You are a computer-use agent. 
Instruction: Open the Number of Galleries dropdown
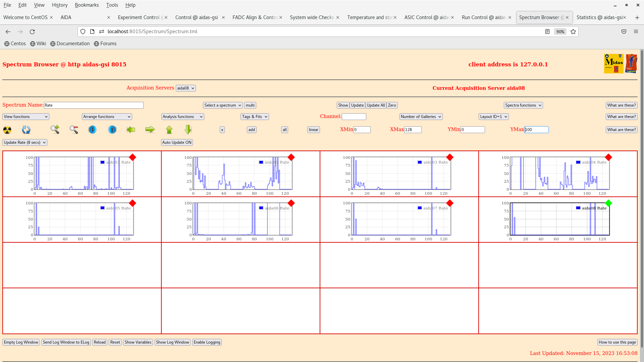421,117
